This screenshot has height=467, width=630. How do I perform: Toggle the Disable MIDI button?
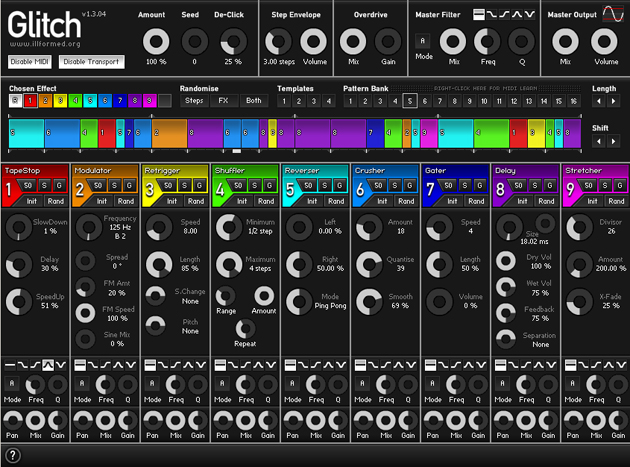click(29, 61)
